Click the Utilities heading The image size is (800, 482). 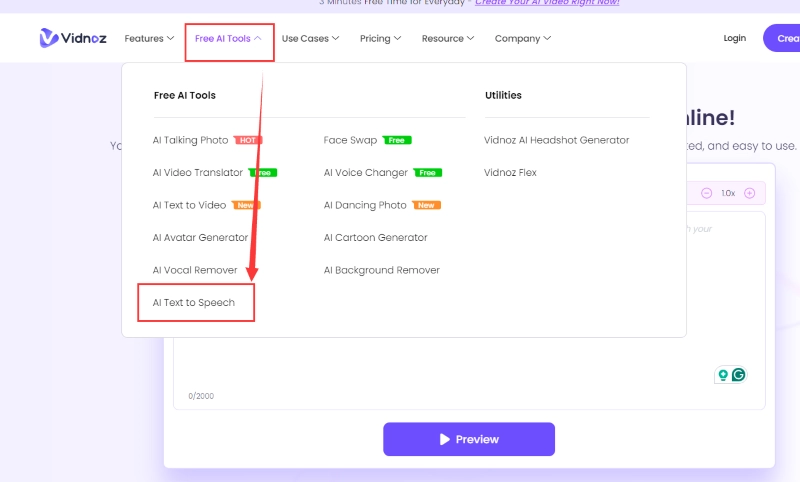coord(503,95)
